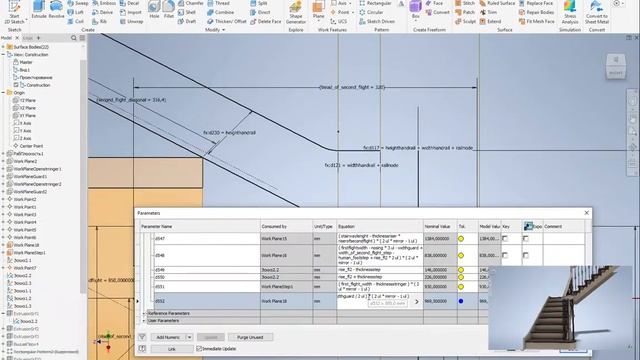Select the Patch surface tool
Image resolution: width=640 pixels, height=360 pixels.
(x=465, y=12)
